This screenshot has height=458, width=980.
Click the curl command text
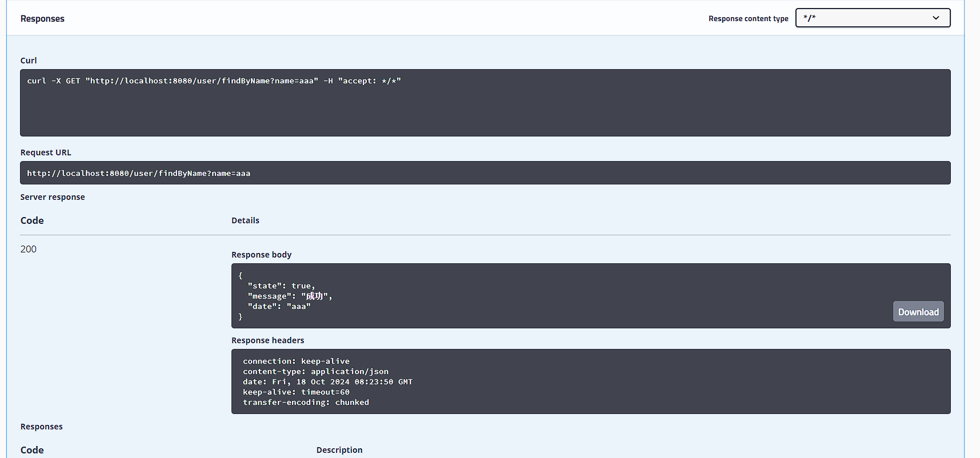pos(214,81)
